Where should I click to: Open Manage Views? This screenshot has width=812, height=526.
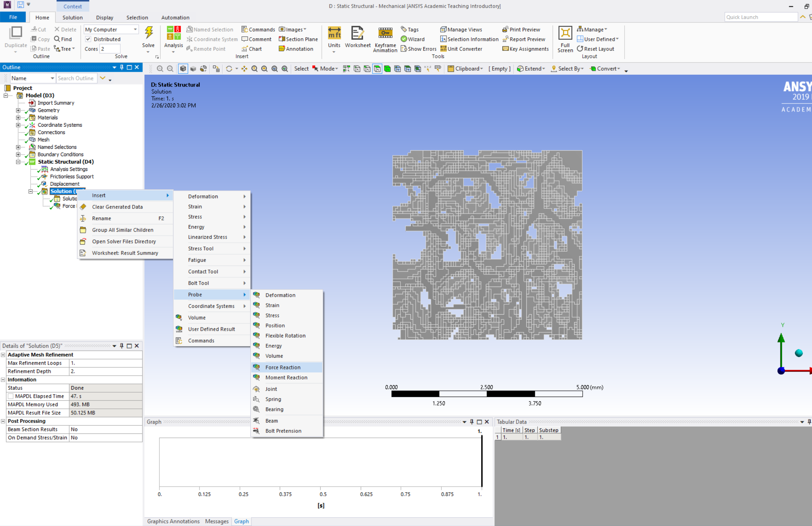(x=461, y=29)
